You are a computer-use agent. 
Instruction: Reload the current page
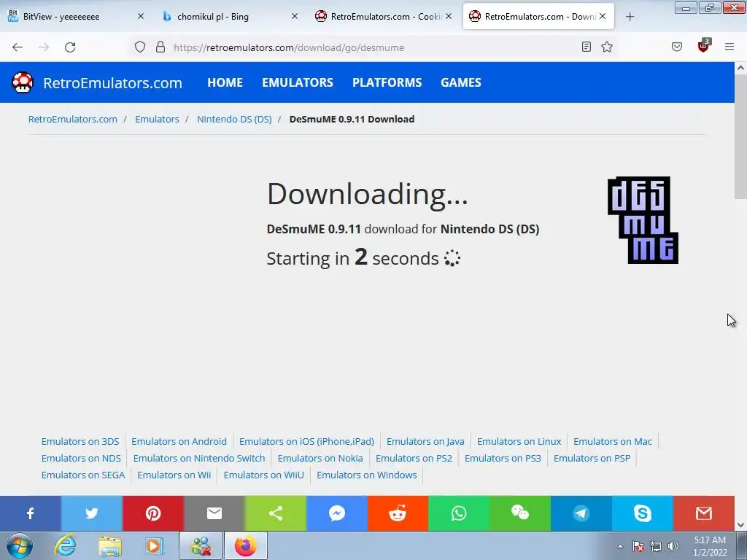click(70, 47)
